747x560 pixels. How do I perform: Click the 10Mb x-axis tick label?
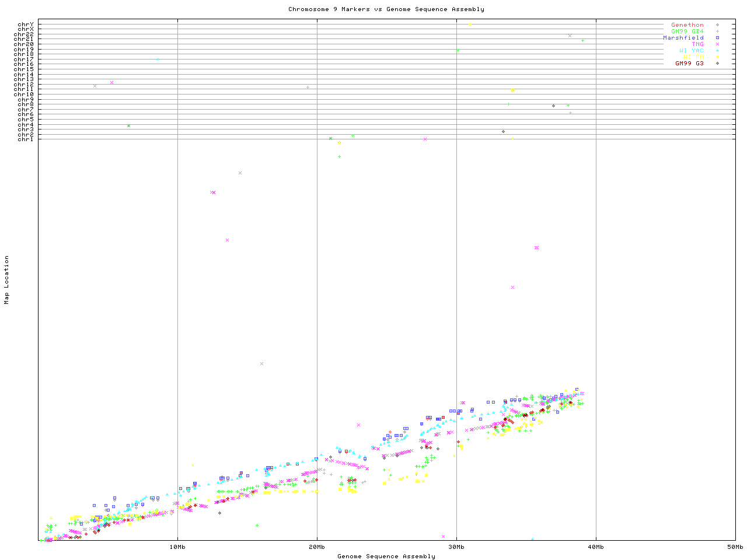point(177,547)
